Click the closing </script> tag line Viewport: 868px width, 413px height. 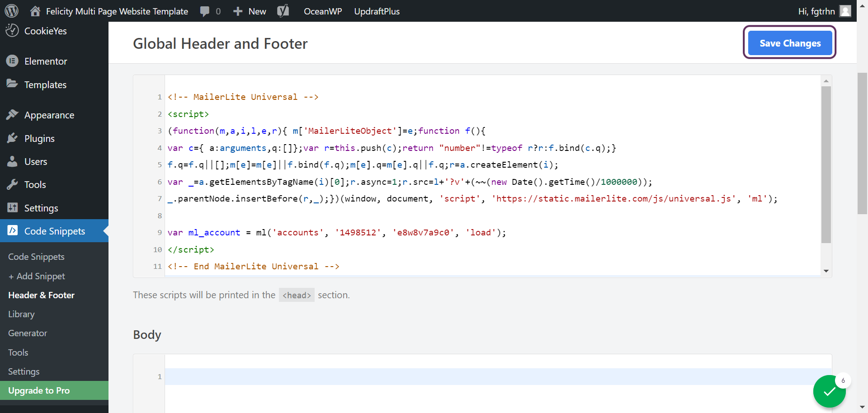click(191, 249)
